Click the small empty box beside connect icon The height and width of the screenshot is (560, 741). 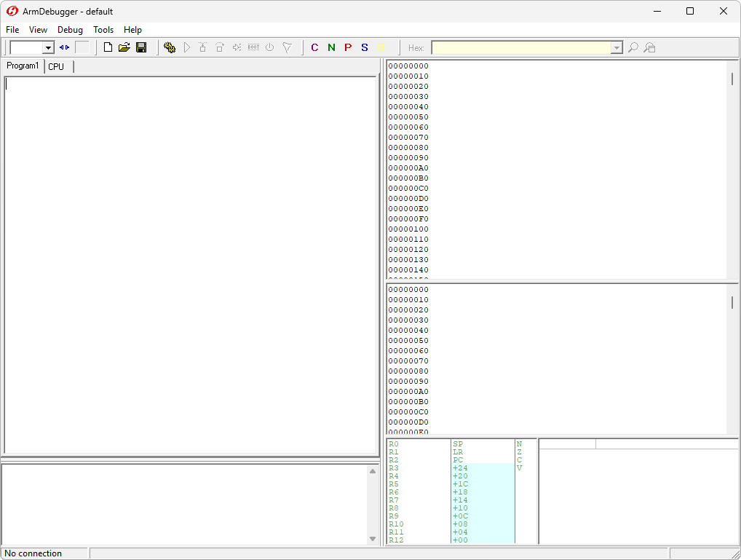click(x=82, y=47)
